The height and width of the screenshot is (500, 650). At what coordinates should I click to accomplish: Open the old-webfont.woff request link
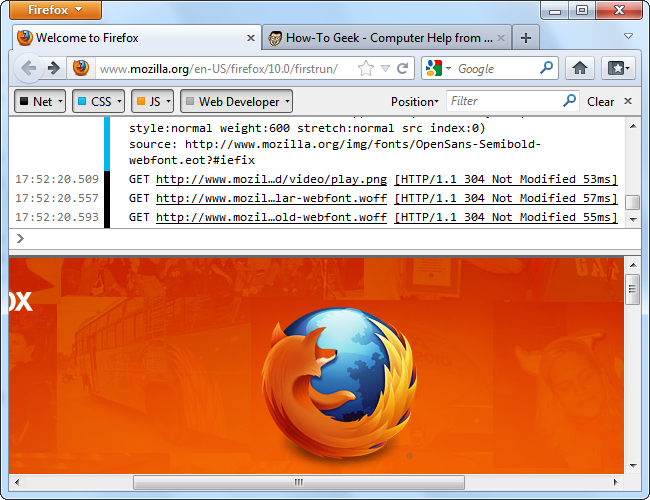(x=271, y=218)
